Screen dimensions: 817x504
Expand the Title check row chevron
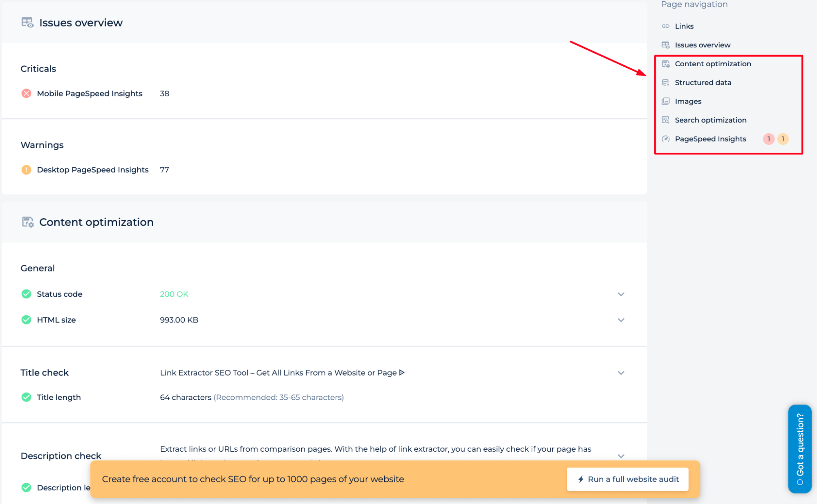click(621, 373)
